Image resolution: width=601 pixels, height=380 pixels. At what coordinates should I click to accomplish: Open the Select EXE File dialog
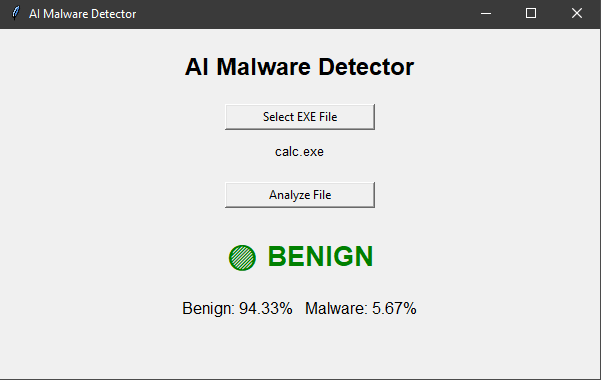pyautogui.click(x=300, y=117)
